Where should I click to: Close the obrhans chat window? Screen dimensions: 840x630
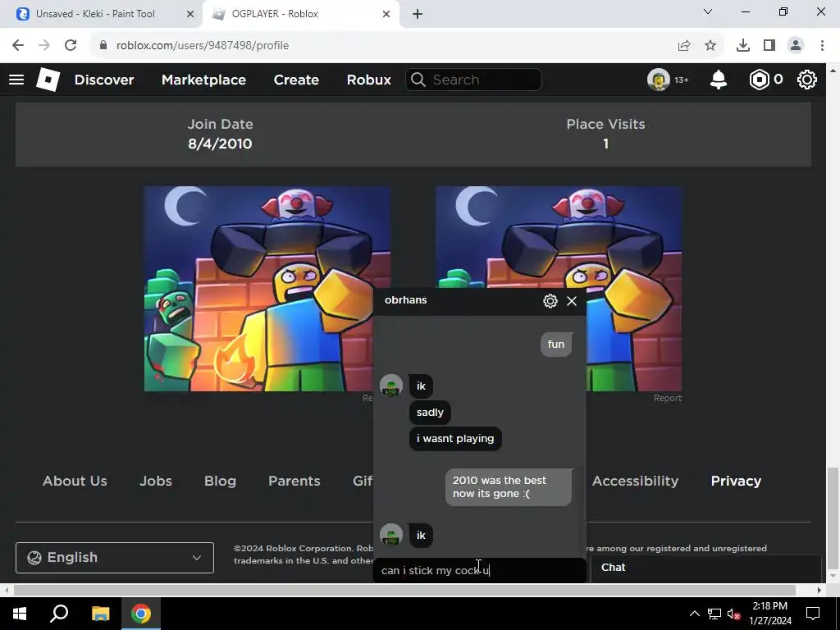572,301
